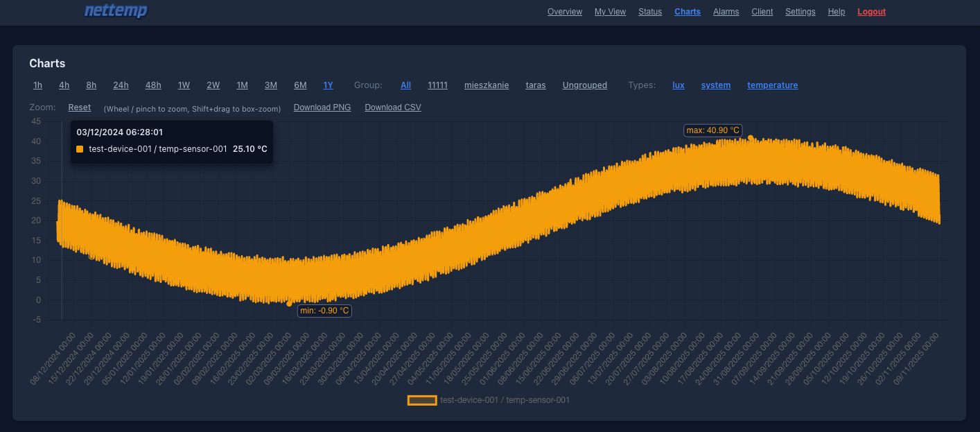Switch to the 1Y time range
This screenshot has height=432, width=980.
coord(328,85)
